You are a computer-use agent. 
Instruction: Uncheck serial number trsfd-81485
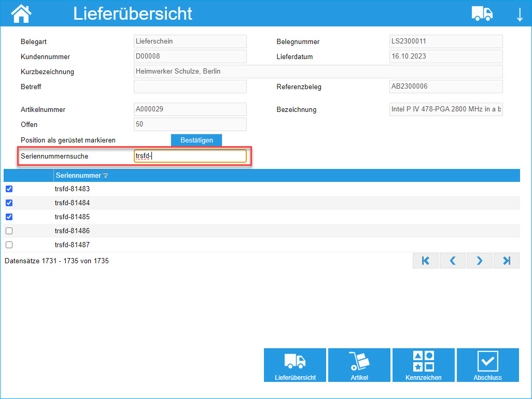(x=9, y=217)
